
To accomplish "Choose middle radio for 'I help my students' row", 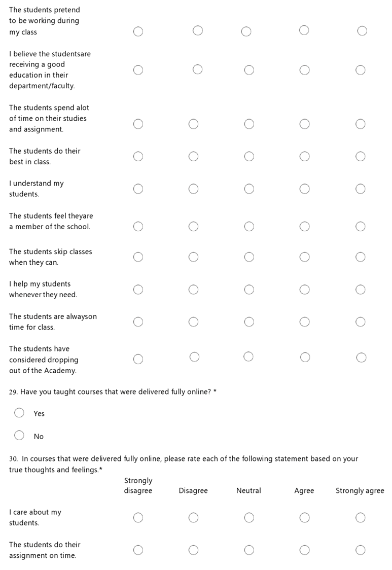I will coord(249,289).
